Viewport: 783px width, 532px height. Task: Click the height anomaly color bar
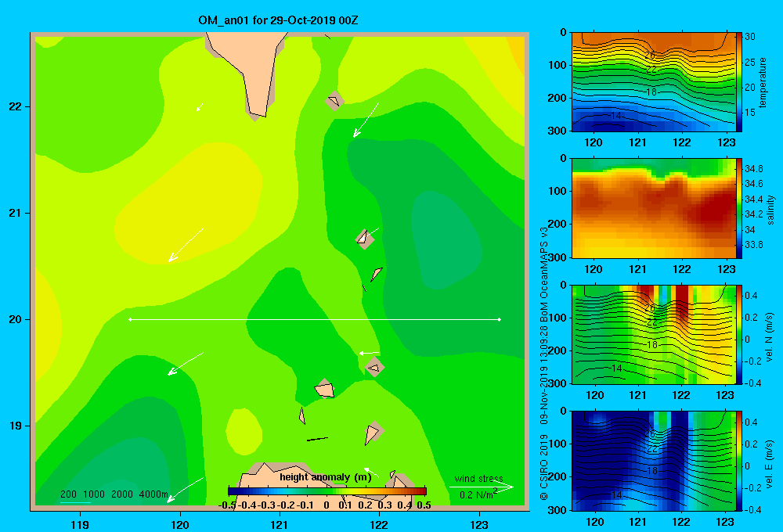pos(327,491)
